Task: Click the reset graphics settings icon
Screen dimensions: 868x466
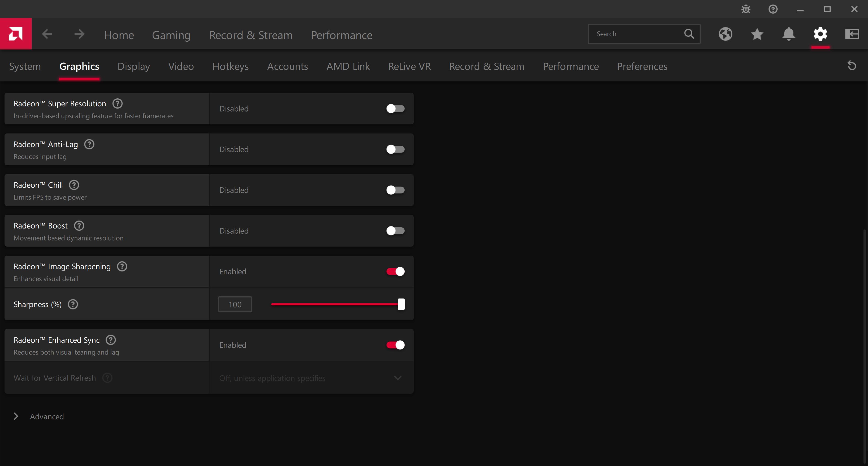Action: click(851, 65)
